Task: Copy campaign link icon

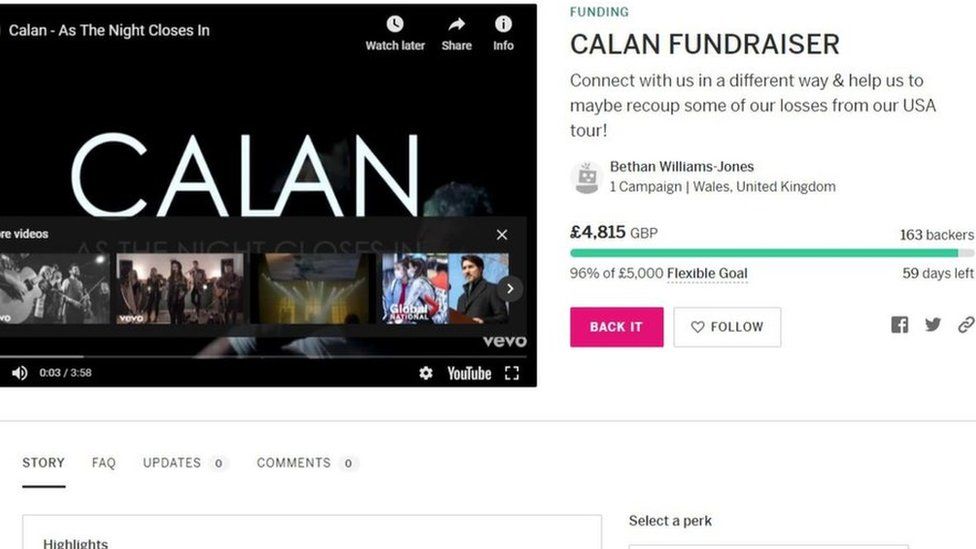Action: tap(965, 325)
